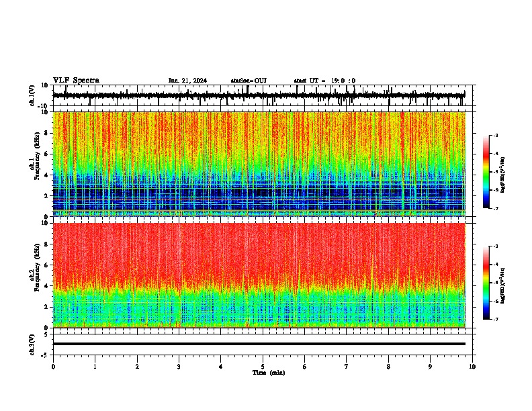
Task: Click the ch.1 voltage waveform trace
Action: (259, 95)
